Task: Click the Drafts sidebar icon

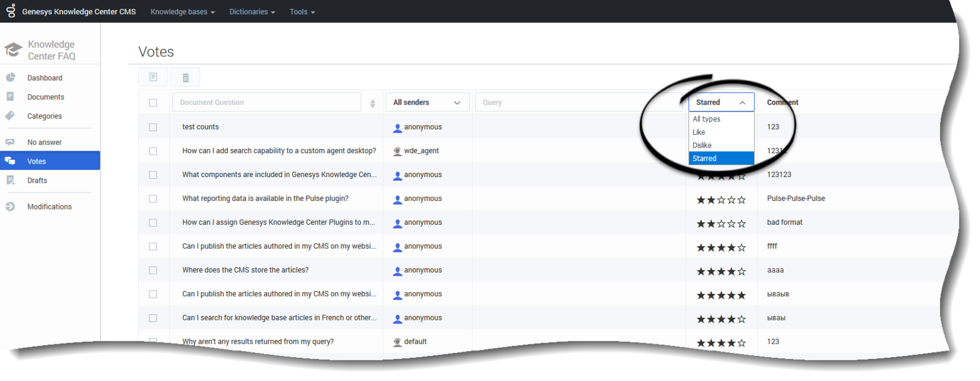Action: (x=10, y=180)
